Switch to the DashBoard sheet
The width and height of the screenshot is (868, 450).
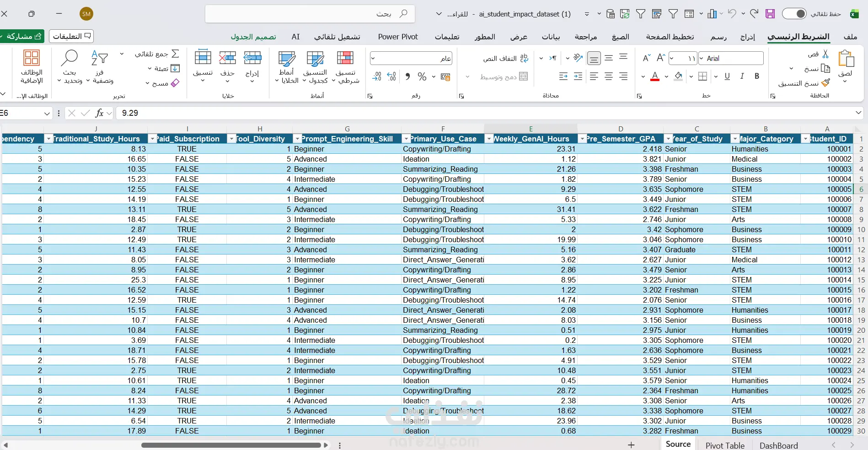coord(778,445)
